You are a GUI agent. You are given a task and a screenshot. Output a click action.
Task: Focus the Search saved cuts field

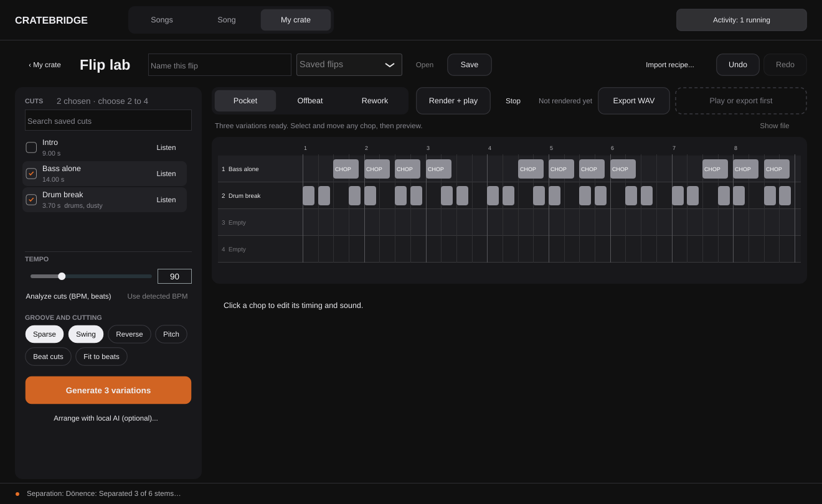(108, 120)
